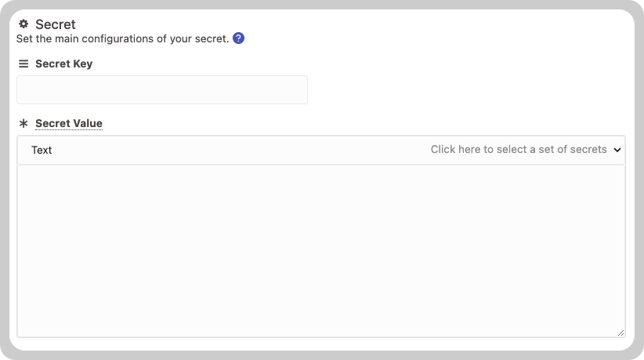Click the Secret Key label
644x360 pixels.
coord(63,64)
